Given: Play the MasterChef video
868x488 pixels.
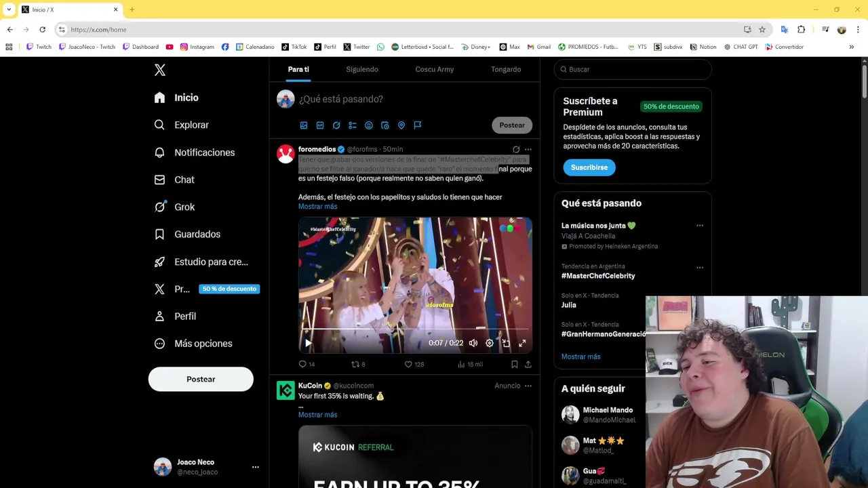Looking at the screenshot, I should click(308, 343).
